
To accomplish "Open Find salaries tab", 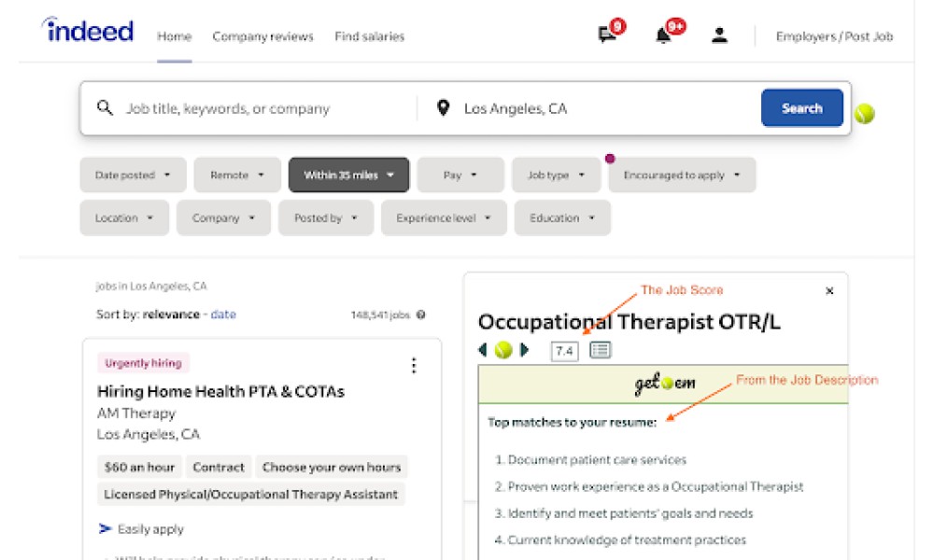I will click(369, 36).
